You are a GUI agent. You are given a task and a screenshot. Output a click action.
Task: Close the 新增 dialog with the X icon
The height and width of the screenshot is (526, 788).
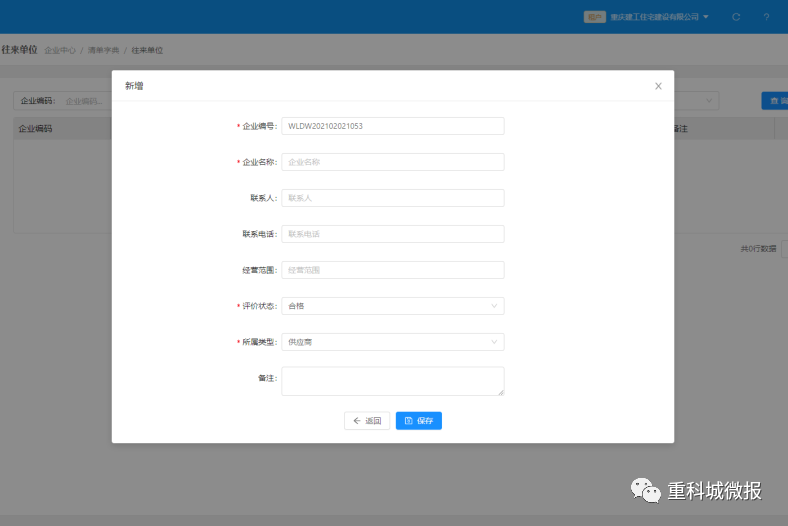click(x=658, y=86)
